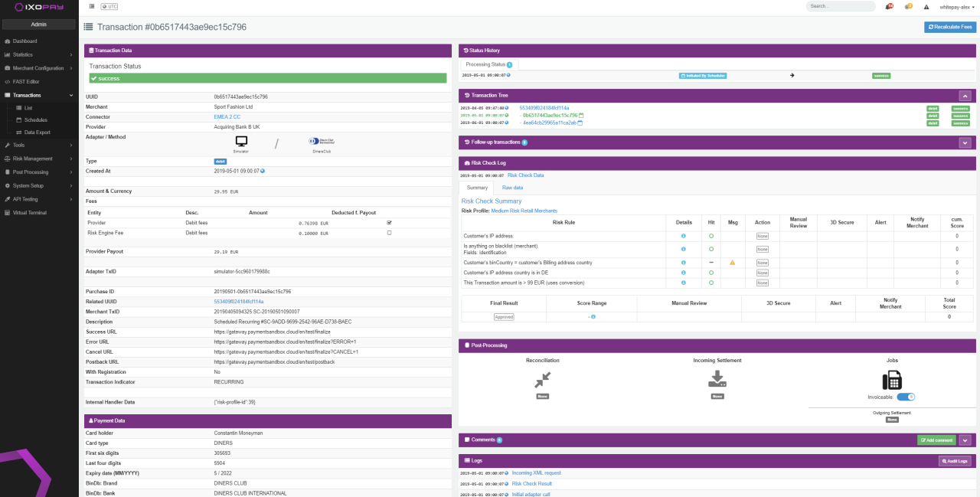Screen dimensions: 980x497
Task: Click the warning icon in Msg column
Action: 732,262
